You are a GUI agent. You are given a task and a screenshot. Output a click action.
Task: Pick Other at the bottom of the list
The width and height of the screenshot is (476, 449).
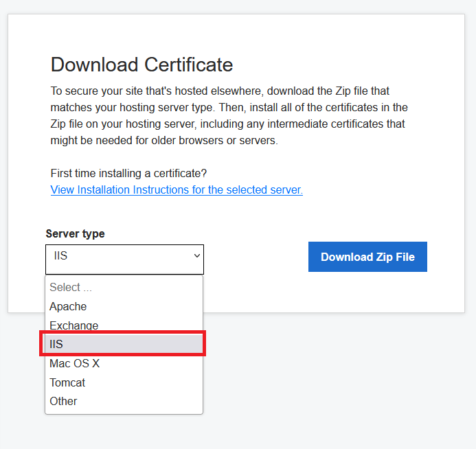pos(63,401)
